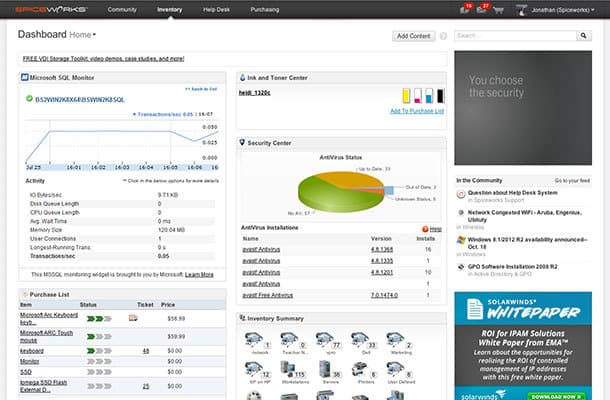Open the FREE VDI Storage Toolkit link
Screen dimensions: 610x400
pos(104,59)
